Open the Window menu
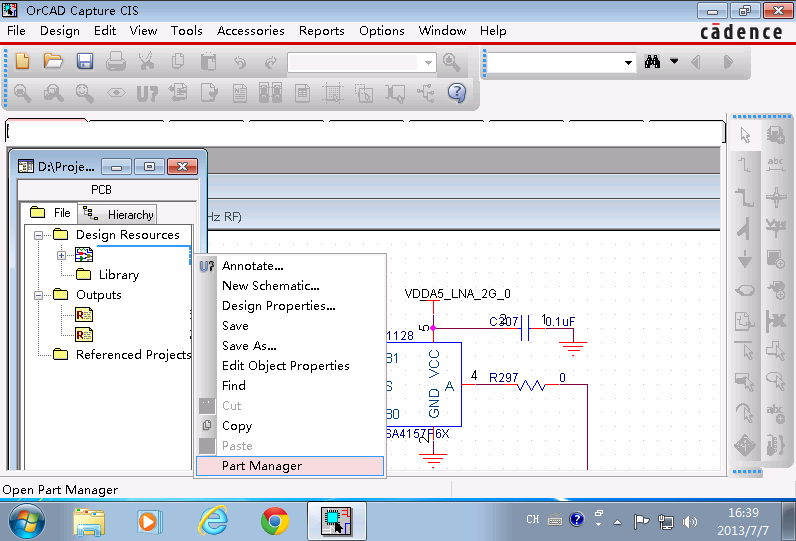 click(x=442, y=31)
